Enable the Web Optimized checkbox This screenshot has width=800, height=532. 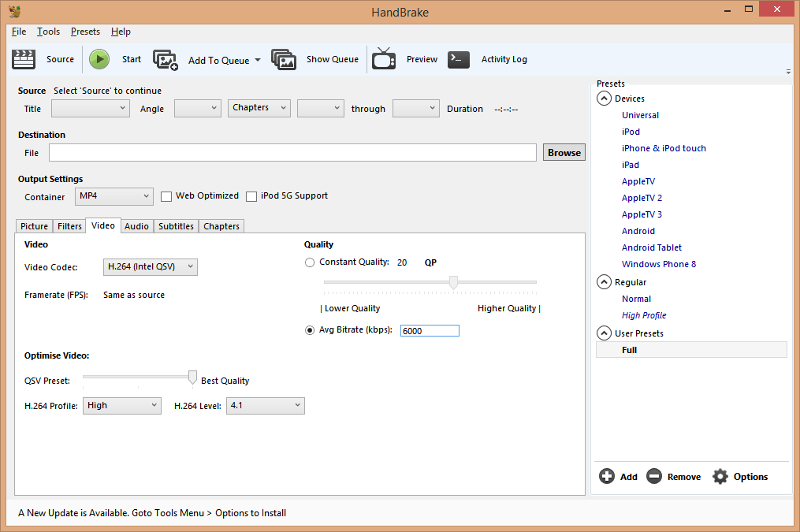point(166,196)
